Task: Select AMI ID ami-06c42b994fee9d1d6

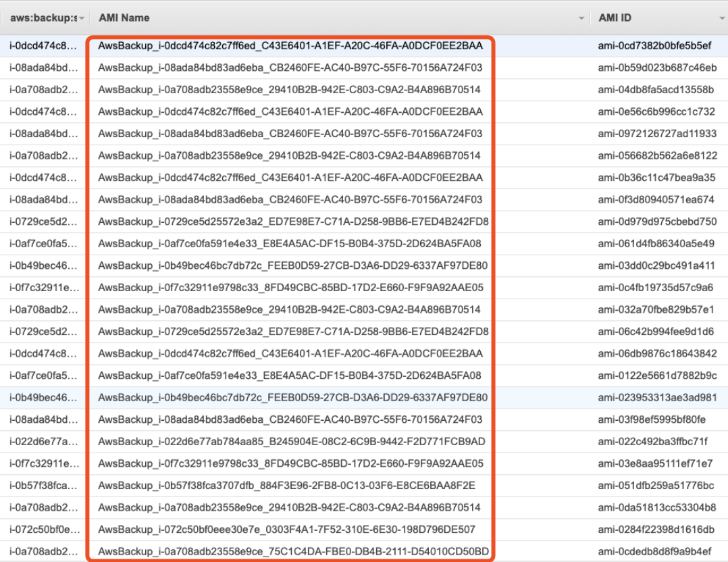Action: tap(656, 332)
